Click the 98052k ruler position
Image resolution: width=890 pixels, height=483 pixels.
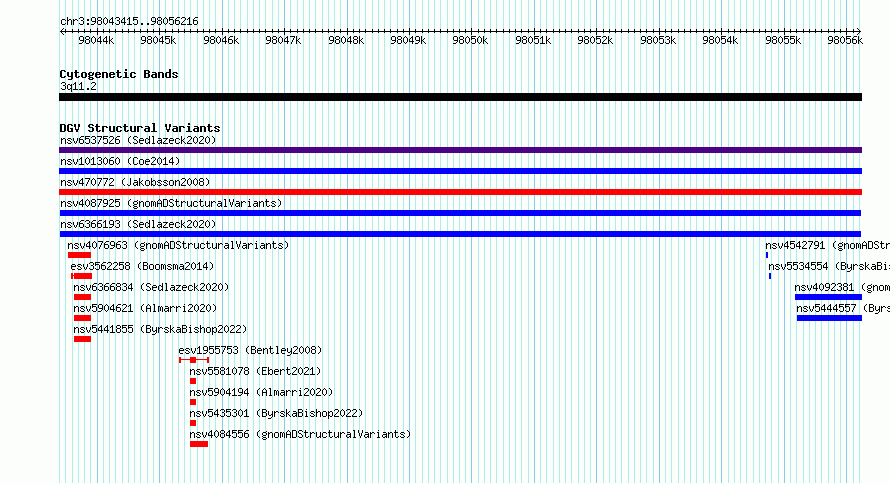click(x=595, y=40)
